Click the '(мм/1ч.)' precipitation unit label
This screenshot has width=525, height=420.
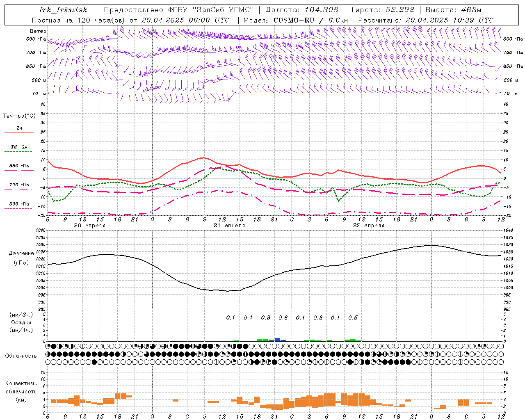click(21, 330)
